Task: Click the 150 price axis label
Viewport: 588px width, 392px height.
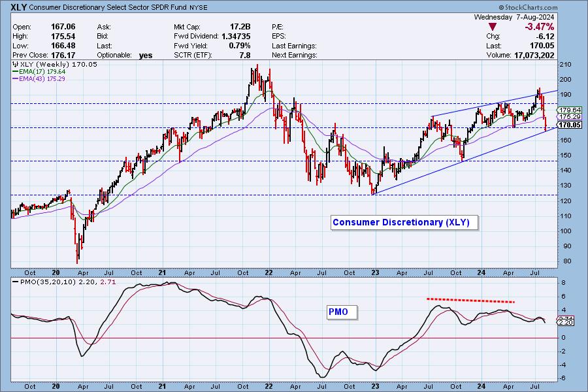Action: [565, 155]
